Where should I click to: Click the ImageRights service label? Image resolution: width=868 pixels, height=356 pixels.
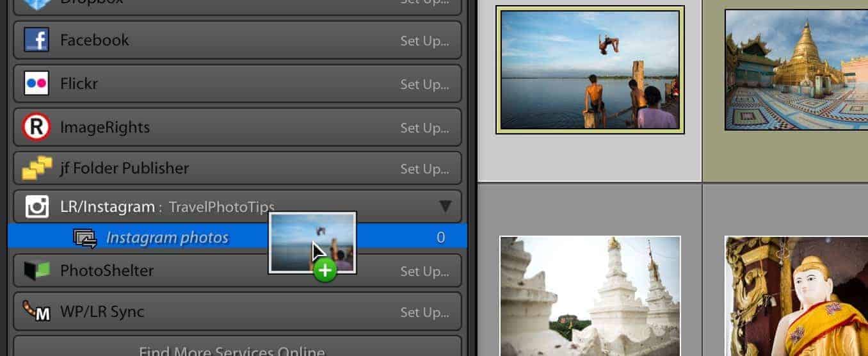click(105, 127)
